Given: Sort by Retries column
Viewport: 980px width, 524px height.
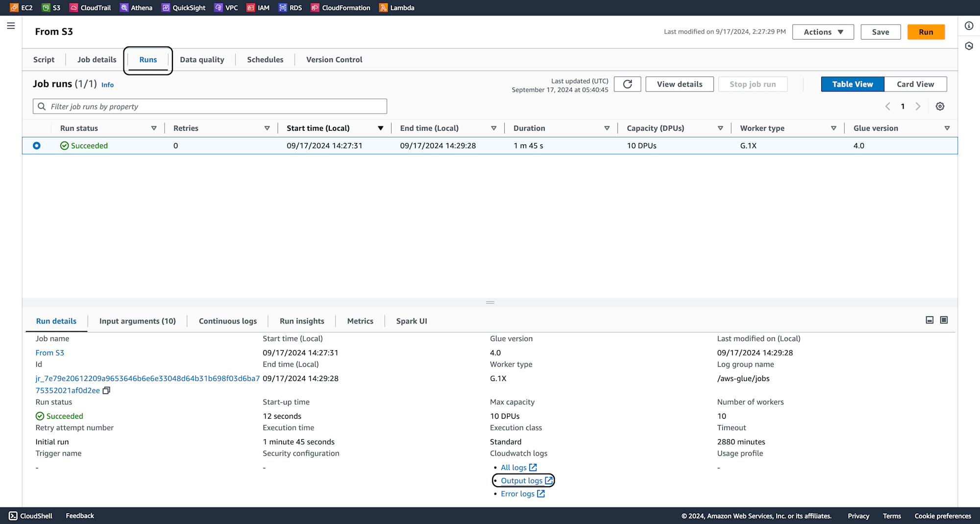Looking at the screenshot, I should 267,128.
